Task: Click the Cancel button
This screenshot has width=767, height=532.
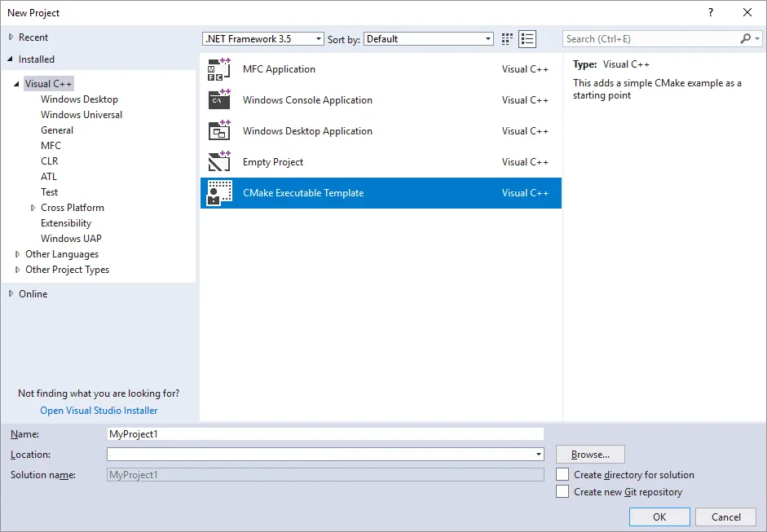Action: tap(726, 517)
